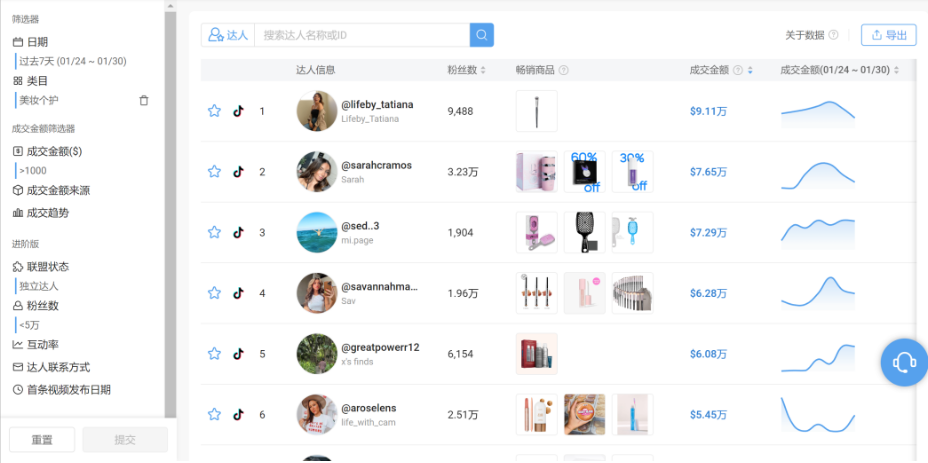Click the TikTok icon for @sarahcramos
Image resolution: width=928 pixels, height=463 pixels.
238,172
